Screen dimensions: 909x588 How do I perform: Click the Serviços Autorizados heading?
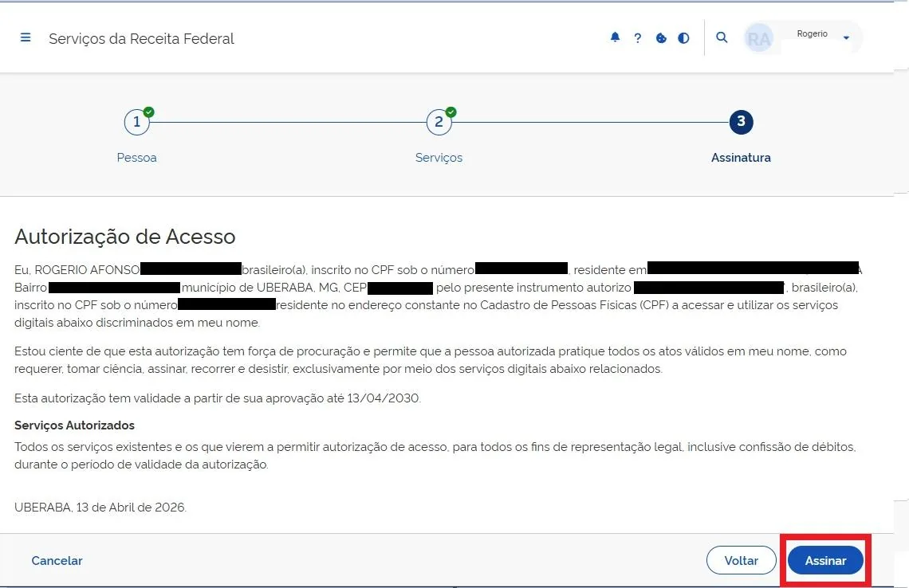pos(74,425)
